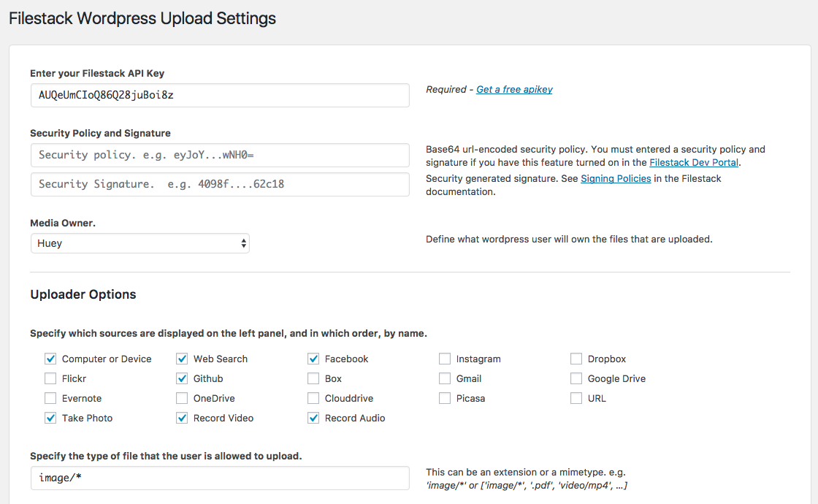Enable the Gmail source

coord(445,378)
